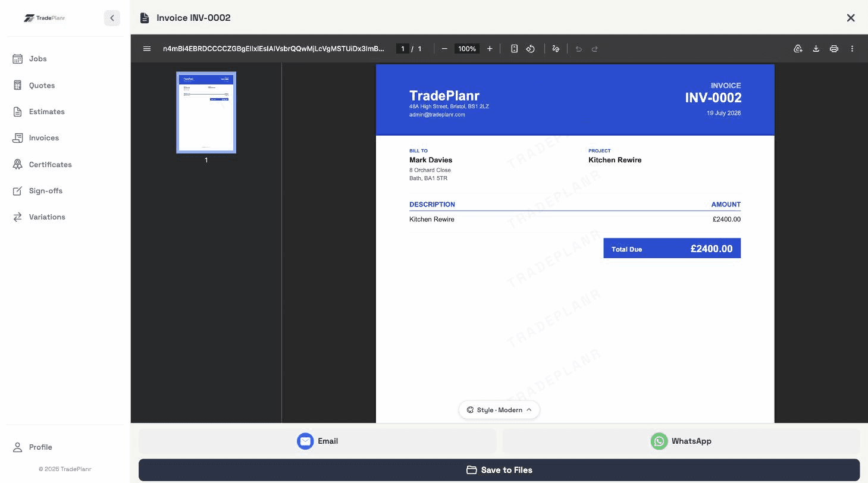868x483 pixels.
Task: Click the redo arrow in PDF toolbar
Action: (594, 49)
